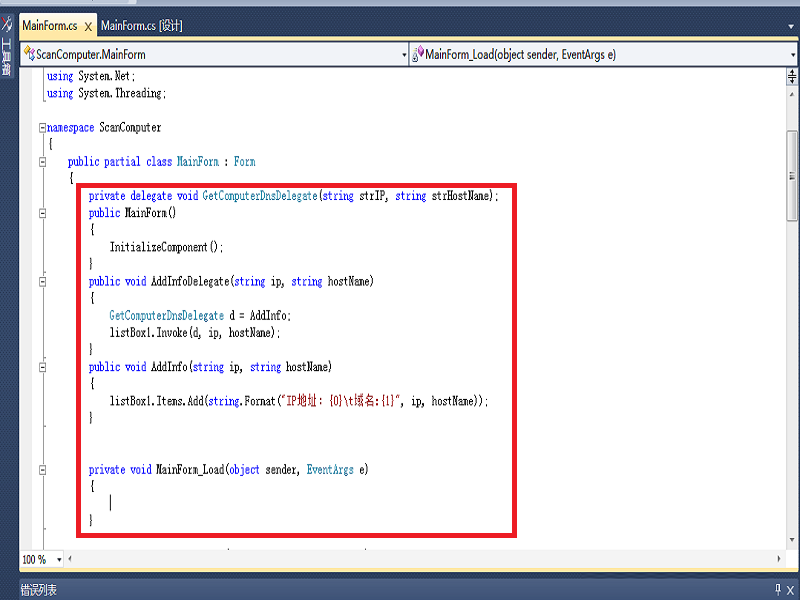Click 'GetComputerDnsDelegate d = AddInfo;' line
Image resolution: width=800 pixels, height=600 pixels.
pyautogui.click(x=200, y=316)
